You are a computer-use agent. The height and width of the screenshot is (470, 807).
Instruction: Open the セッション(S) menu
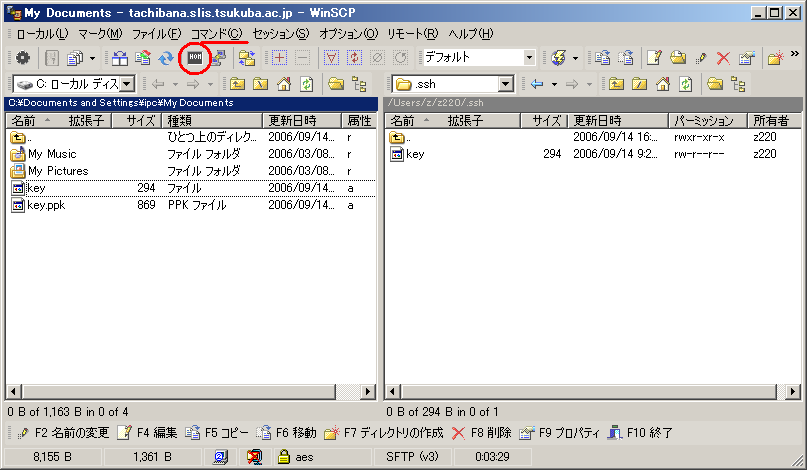tap(280, 34)
